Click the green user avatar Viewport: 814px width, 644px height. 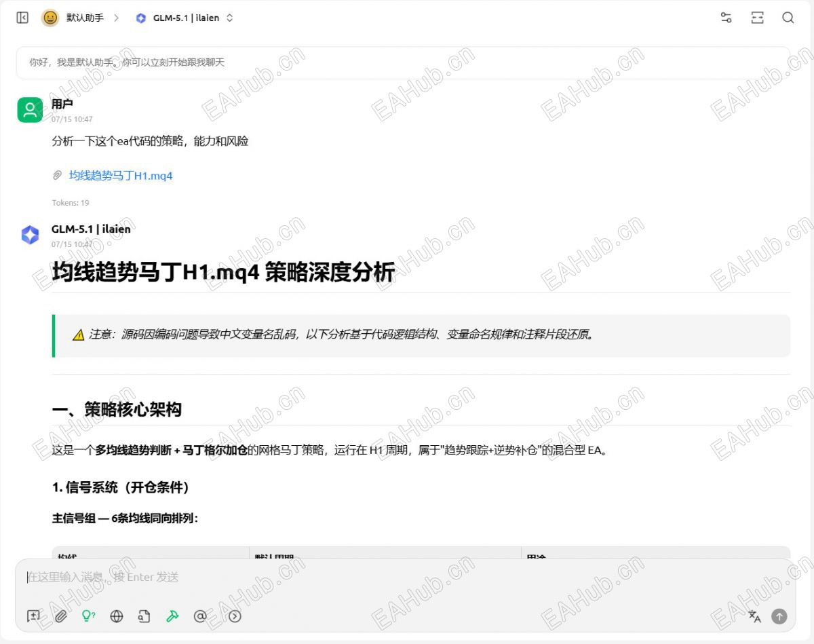point(30,110)
